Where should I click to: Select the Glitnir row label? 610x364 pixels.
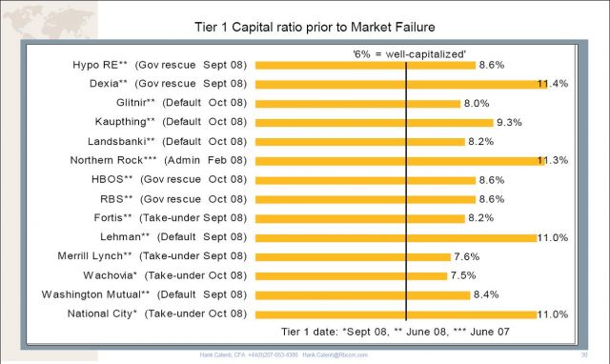(181, 103)
